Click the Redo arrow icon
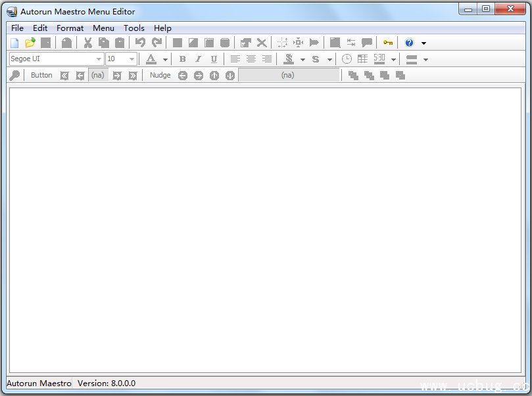Viewport: 532px width, 396px height. point(157,43)
